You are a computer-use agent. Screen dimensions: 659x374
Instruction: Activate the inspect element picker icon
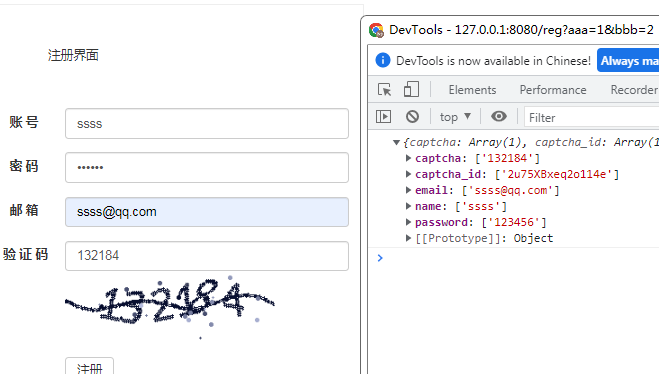(384, 90)
